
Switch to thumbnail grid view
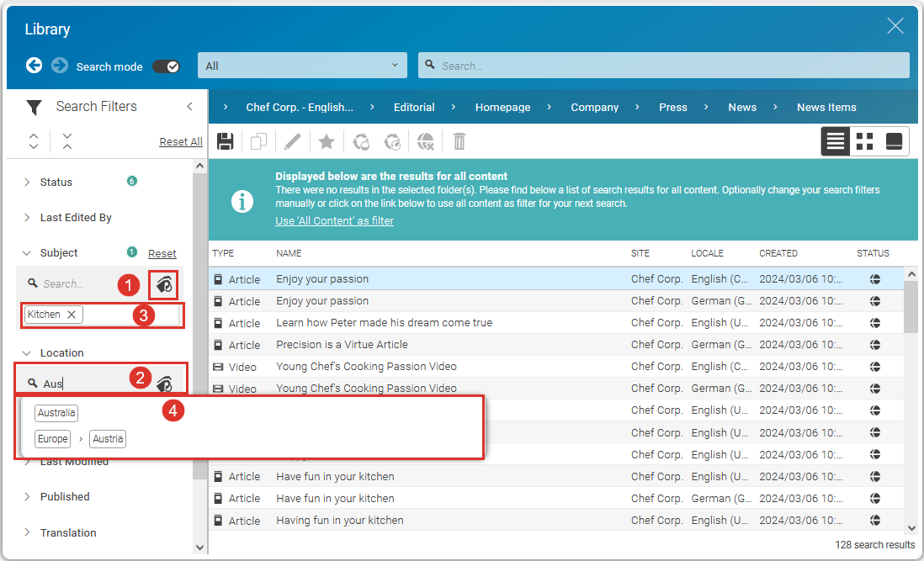(864, 141)
